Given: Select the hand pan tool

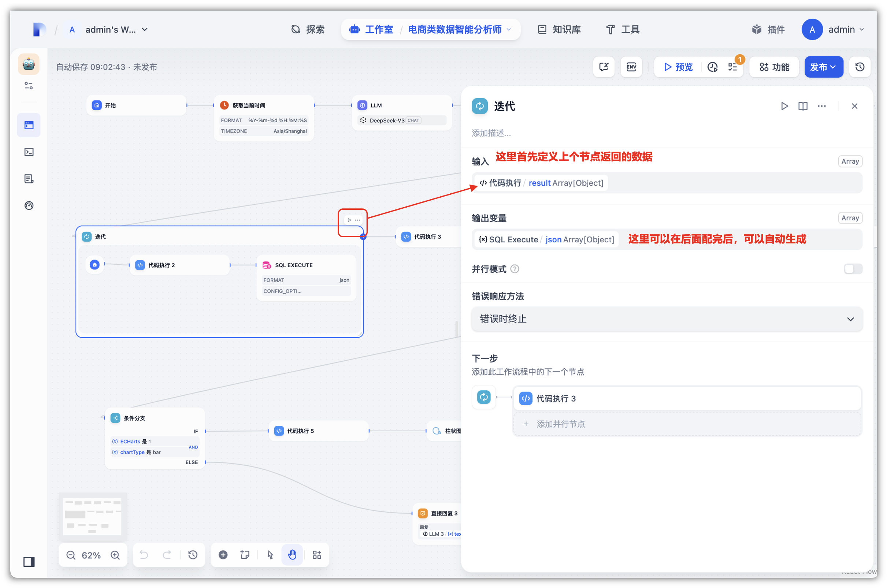Looking at the screenshot, I should [292, 555].
